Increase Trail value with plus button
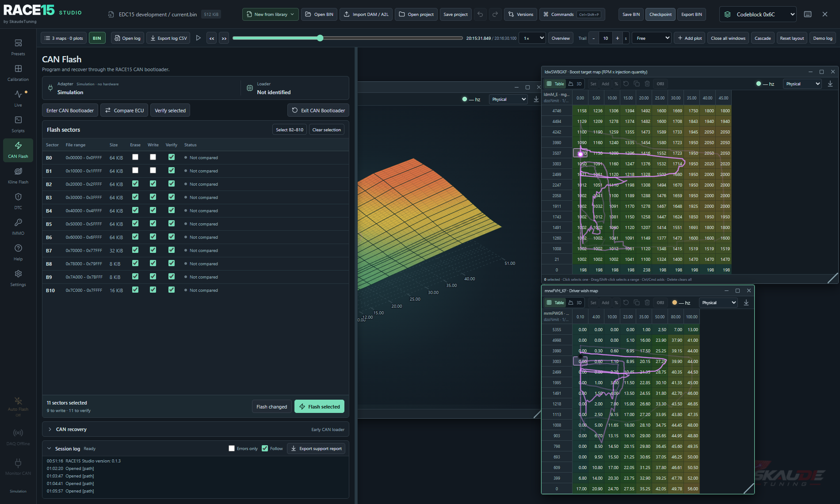 (617, 38)
